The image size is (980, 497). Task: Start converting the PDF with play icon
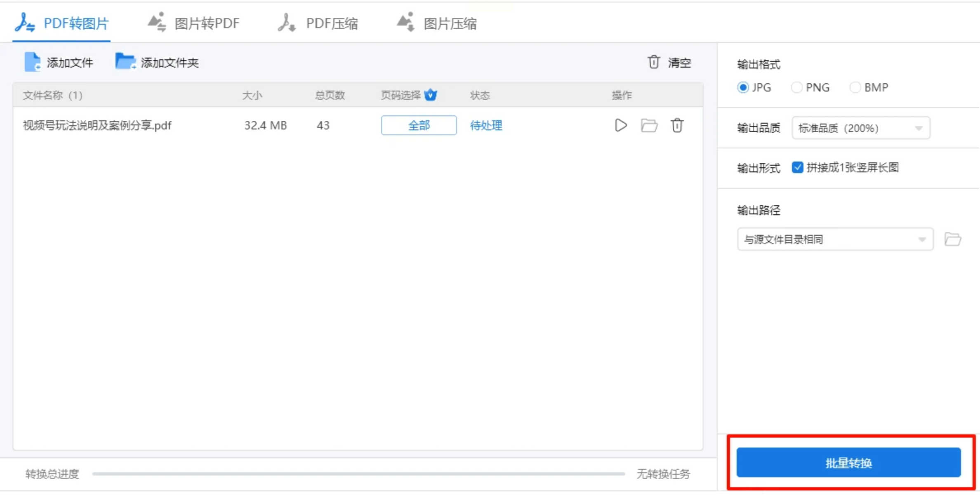tap(620, 125)
